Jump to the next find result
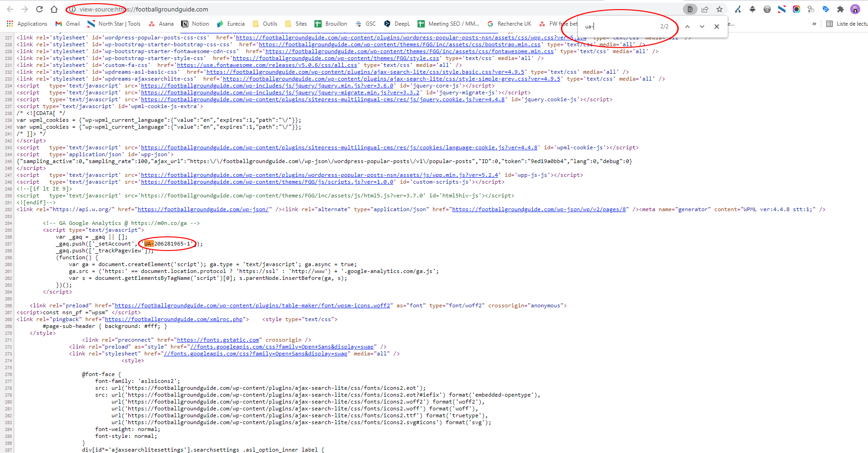This screenshot has width=868, height=453. 702,27
